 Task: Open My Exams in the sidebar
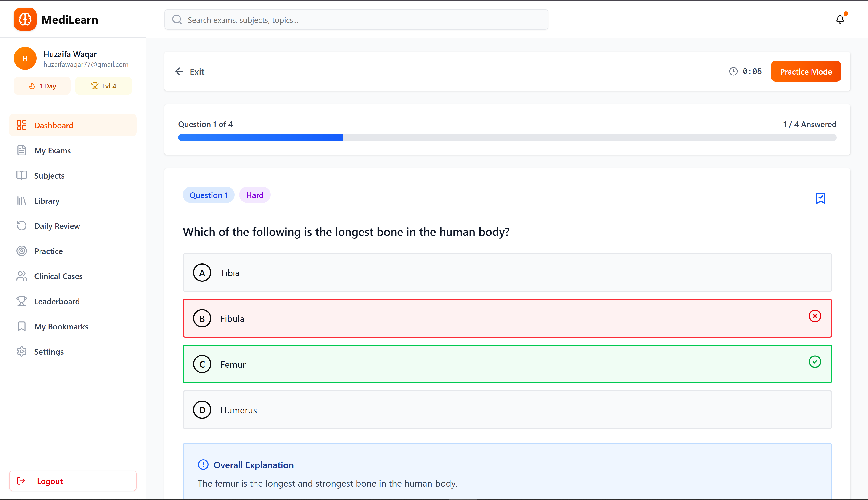point(52,150)
